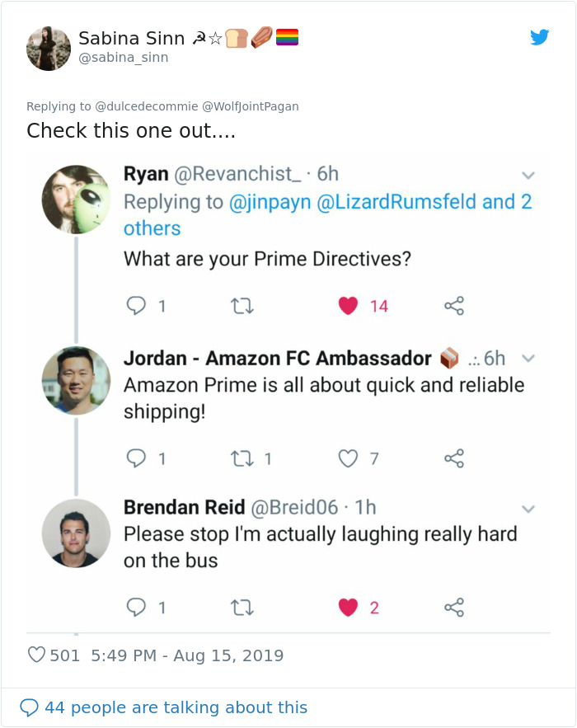Click the 501 likes counter
This screenshot has width=577, height=728.
(x=49, y=655)
